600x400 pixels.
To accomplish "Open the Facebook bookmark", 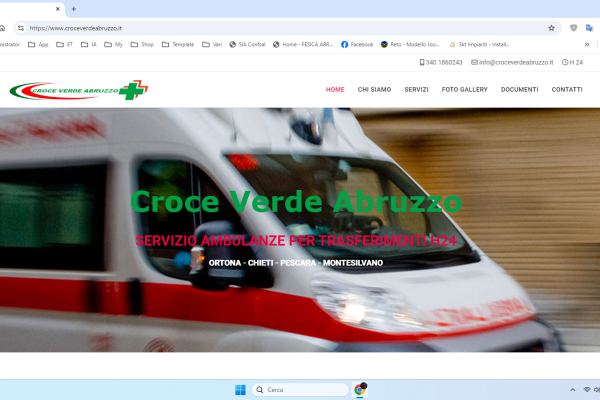I will (x=357, y=44).
